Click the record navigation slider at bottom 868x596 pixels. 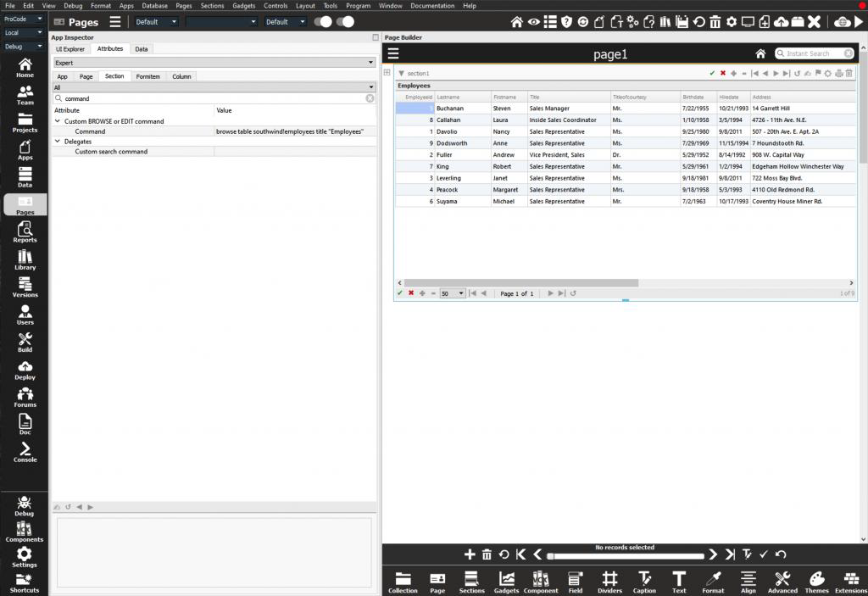[626, 555]
